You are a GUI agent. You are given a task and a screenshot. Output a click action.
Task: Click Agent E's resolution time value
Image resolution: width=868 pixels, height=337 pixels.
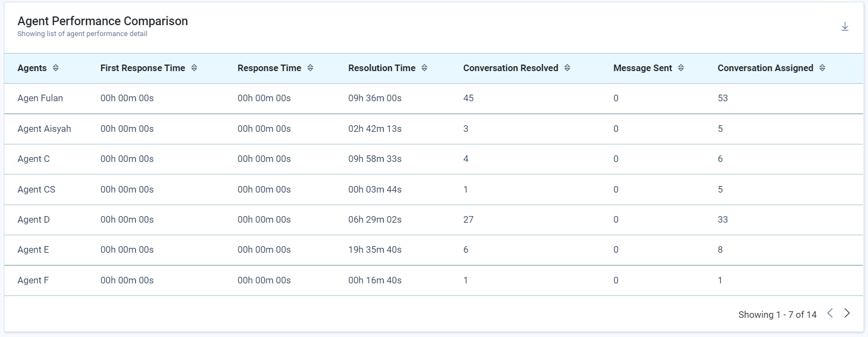click(374, 249)
